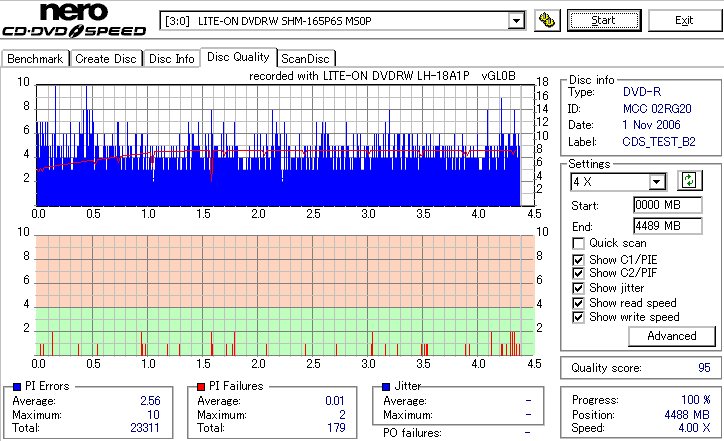This screenshot has width=724, height=441.
Task: Expand the 4 X scan speed dropdown
Action: [x=656, y=181]
